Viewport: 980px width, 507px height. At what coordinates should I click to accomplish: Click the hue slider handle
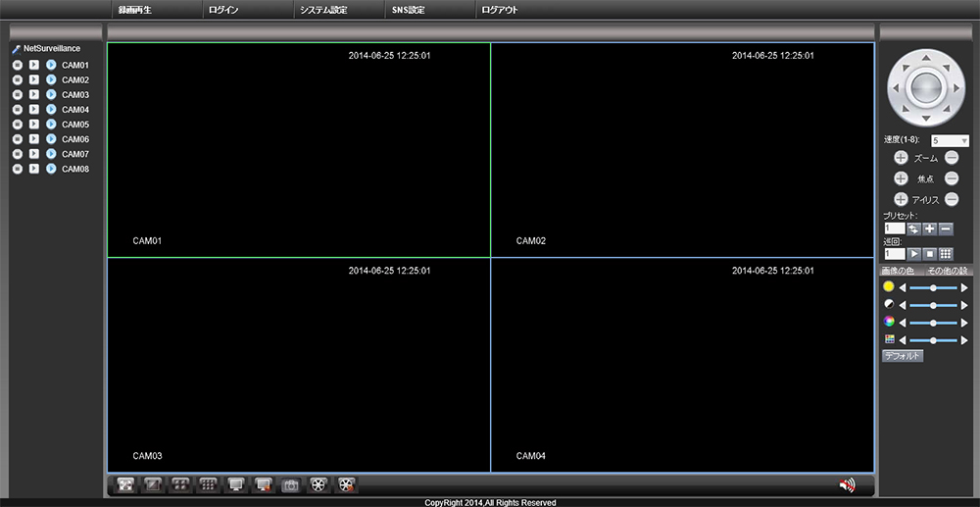pyautogui.click(x=933, y=340)
